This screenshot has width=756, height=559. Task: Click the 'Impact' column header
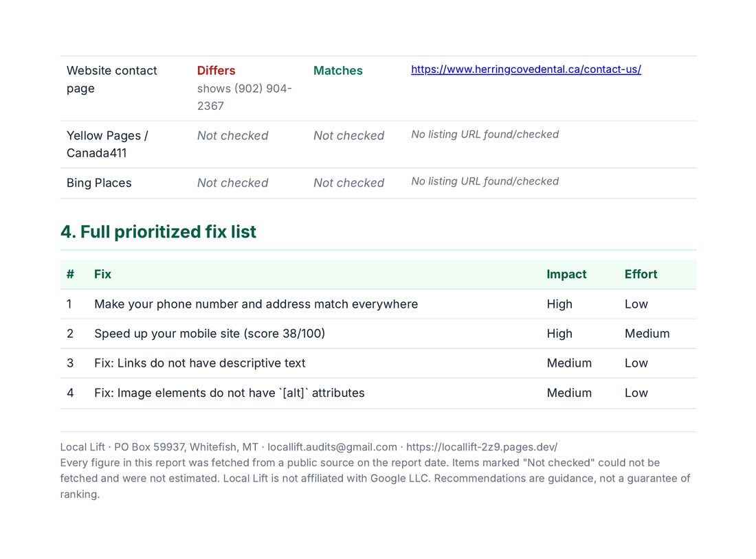point(566,274)
